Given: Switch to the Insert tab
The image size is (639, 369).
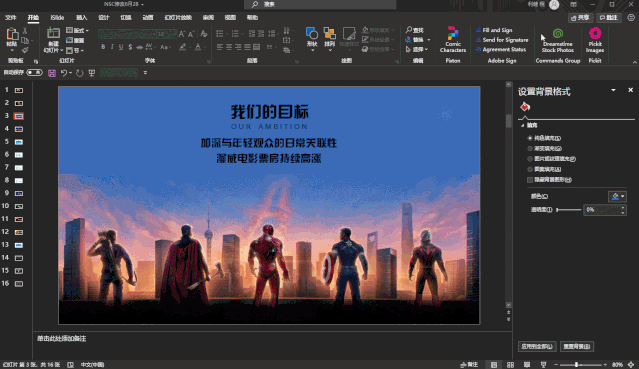Looking at the screenshot, I should [x=82, y=18].
